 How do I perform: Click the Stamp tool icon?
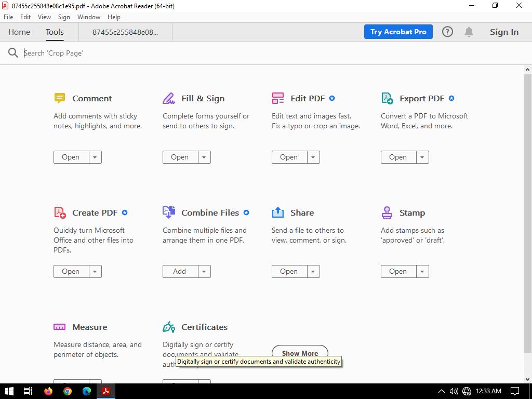pyautogui.click(x=387, y=212)
